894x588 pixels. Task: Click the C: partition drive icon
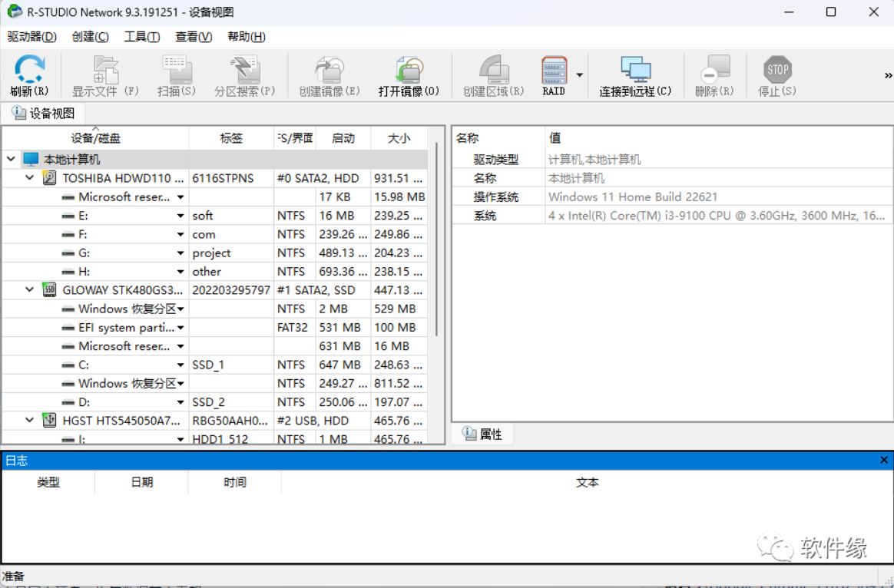point(68,365)
